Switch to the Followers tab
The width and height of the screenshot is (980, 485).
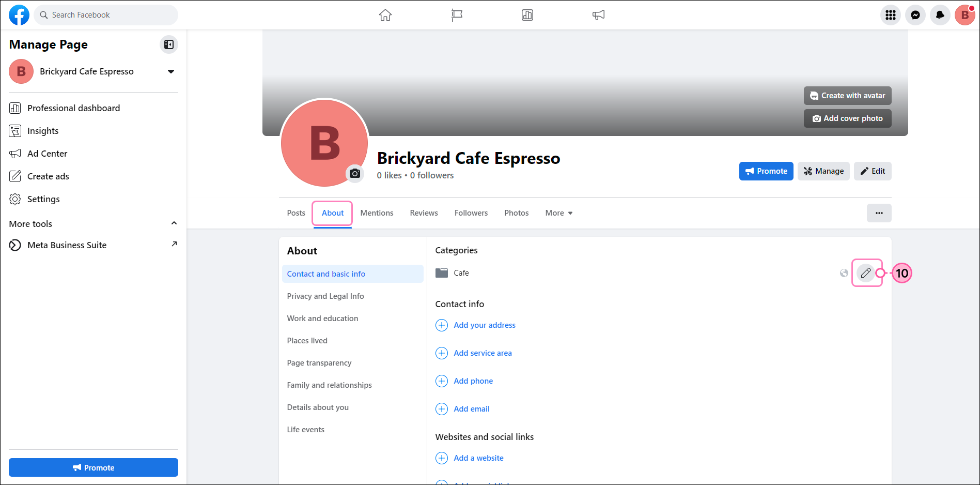click(471, 213)
